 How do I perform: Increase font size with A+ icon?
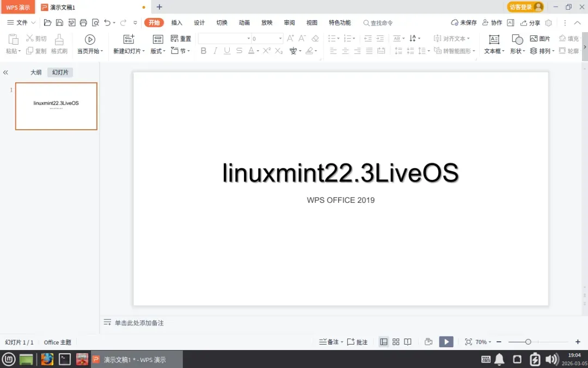coord(290,38)
